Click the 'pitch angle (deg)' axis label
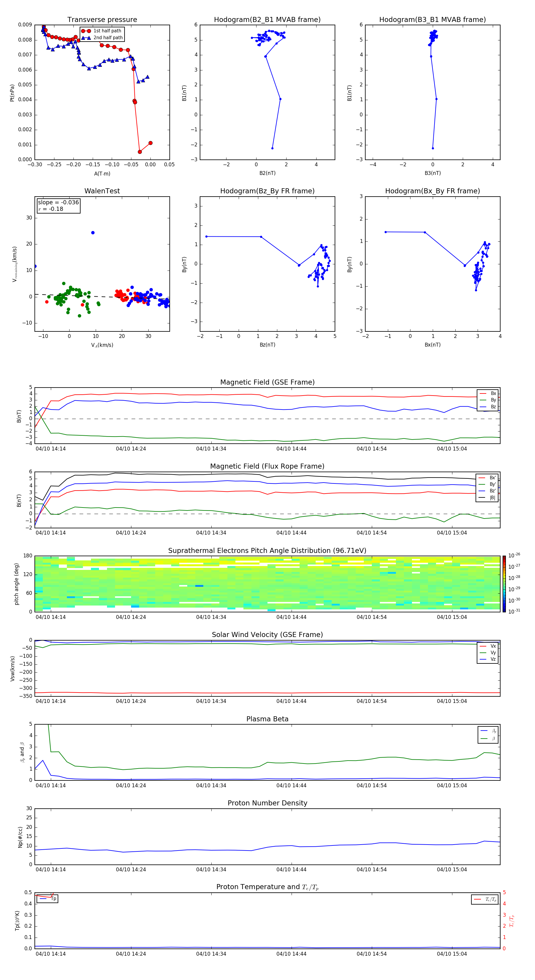This screenshot has width=535, height=980. (x=16, y=584)
